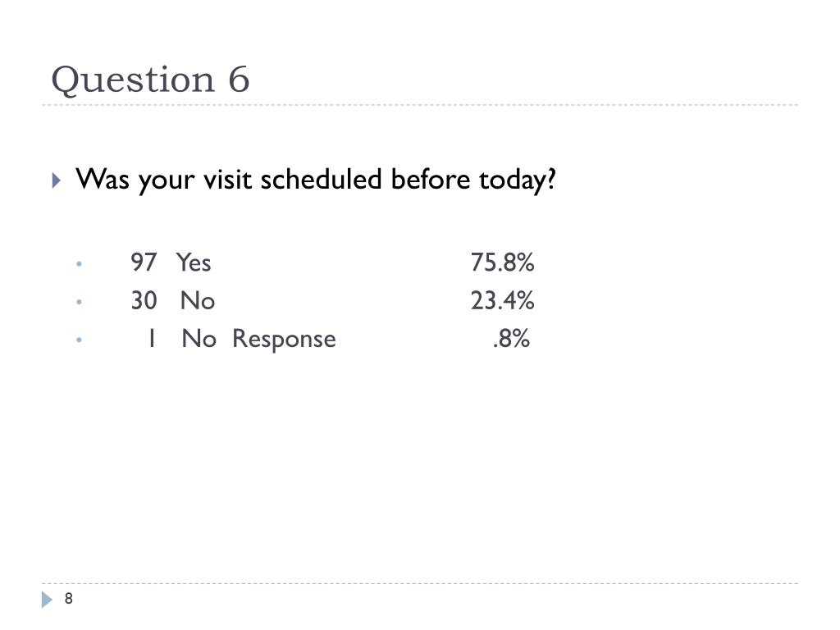This screenshot has width=840, height=630.
Task: Click the arrow bullet before the question
Action: click(56, 179)
